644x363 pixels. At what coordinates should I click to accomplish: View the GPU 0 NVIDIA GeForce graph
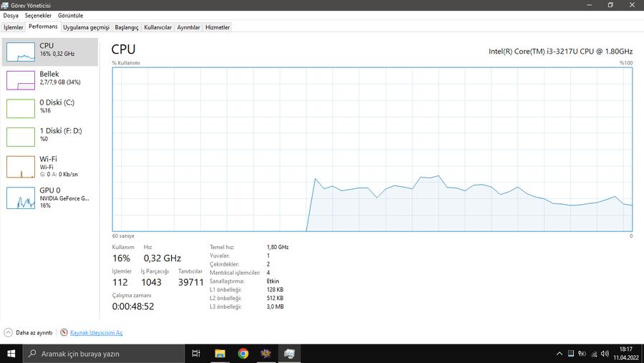[x=21, y=198]
